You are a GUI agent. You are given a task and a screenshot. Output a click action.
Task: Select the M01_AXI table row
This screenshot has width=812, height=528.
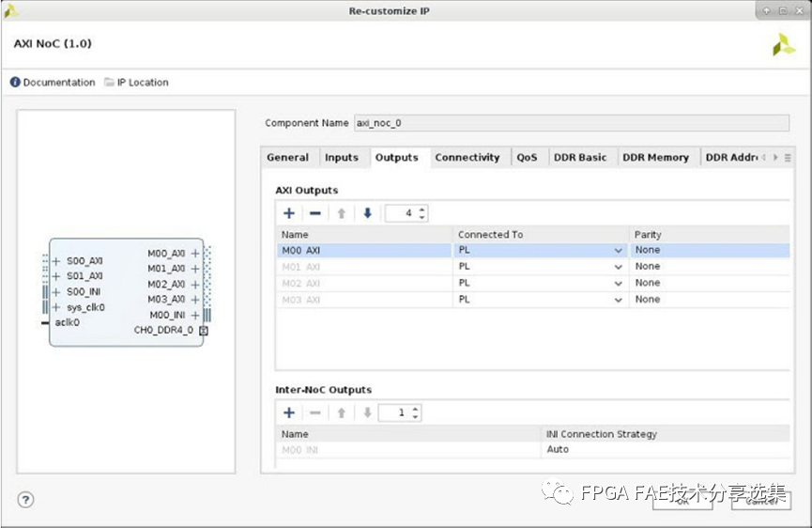pos(533,267)
